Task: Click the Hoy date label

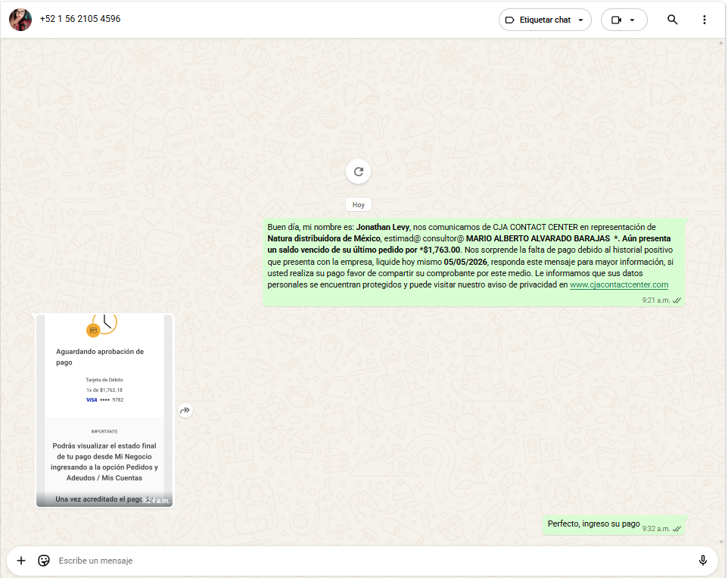Action: click(359, 205)
